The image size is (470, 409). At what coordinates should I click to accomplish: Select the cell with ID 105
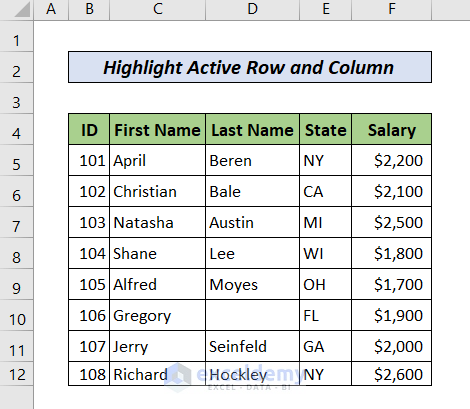(89, 284)
